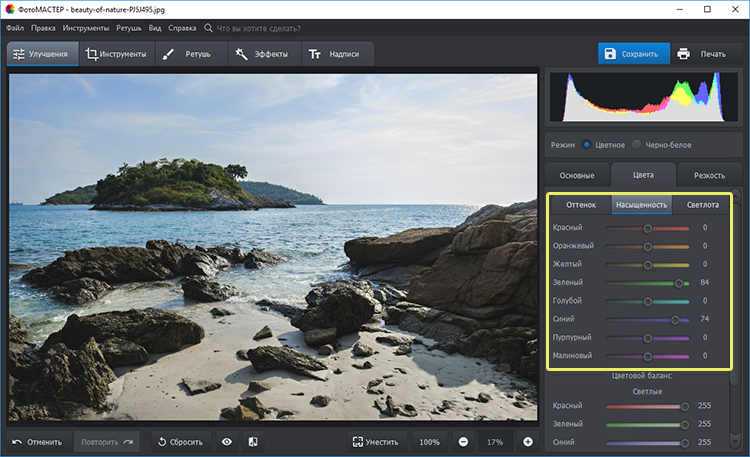Click the Синий saturation value field
The width and height of the screenshot is (750, 457).
(x=704, y=319)
